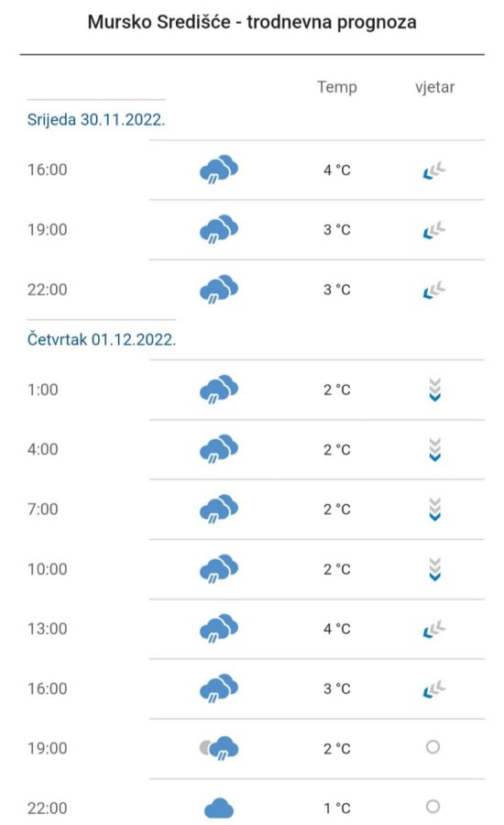
Task: Click the night rain icon at Thursday 19:00
Action: (219, 748)
